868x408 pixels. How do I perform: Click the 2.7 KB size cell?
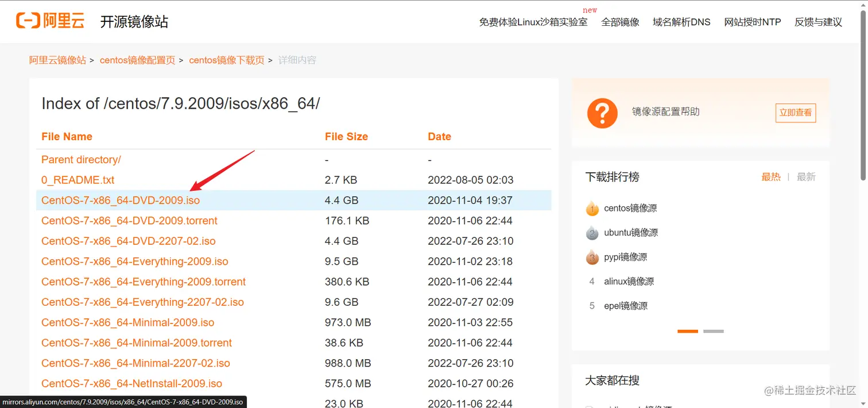tap(341, 180)
